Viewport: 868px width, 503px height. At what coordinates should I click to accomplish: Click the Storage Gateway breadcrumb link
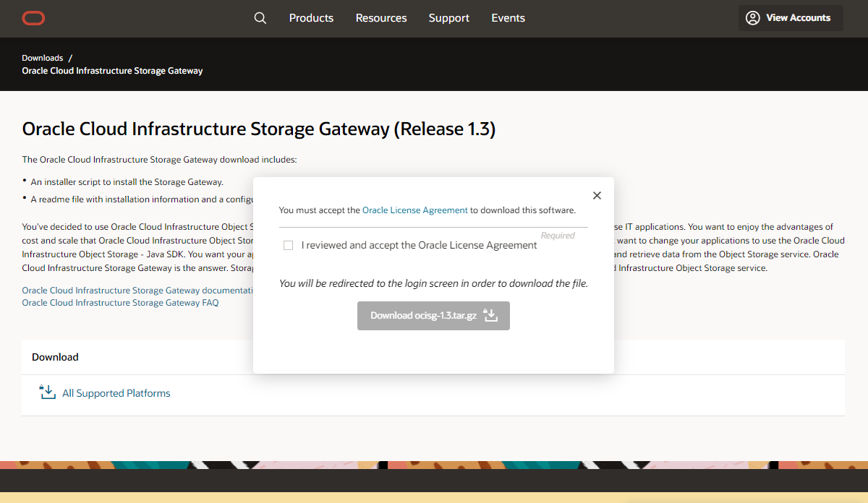pyautogui.click(x=112, y=71)
